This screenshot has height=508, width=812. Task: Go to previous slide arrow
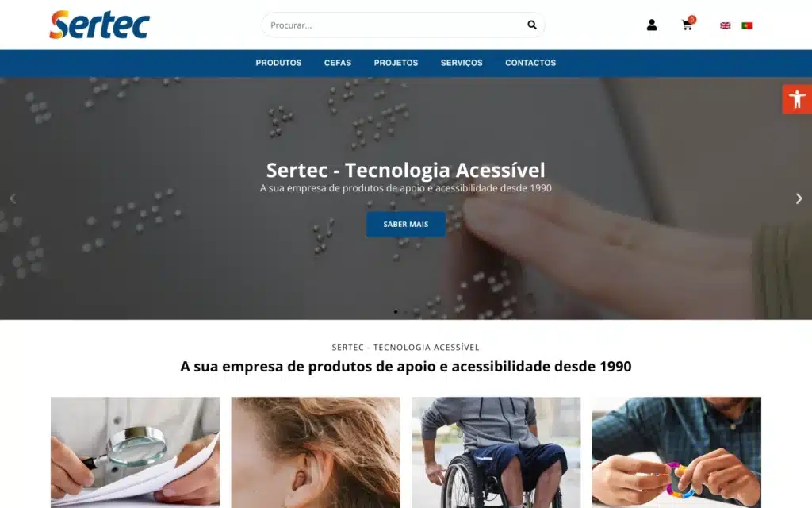pyautogui.click(x=13, y=198)
